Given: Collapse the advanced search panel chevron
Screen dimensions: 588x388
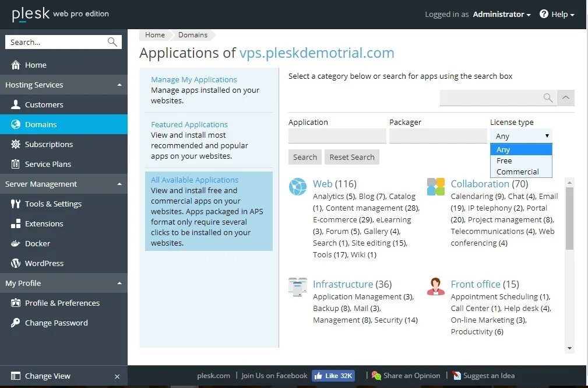Looking at the screenshot, I should (565, 97).
